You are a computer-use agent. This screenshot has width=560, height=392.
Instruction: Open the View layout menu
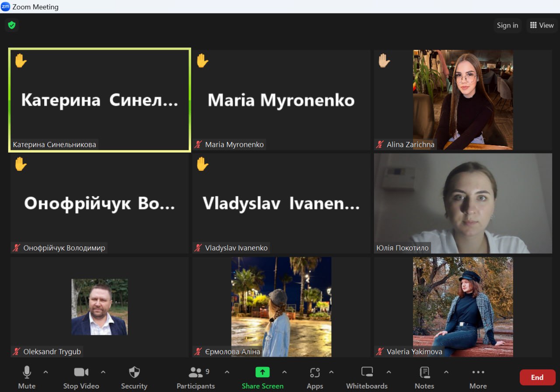click(x=542, y=25)
